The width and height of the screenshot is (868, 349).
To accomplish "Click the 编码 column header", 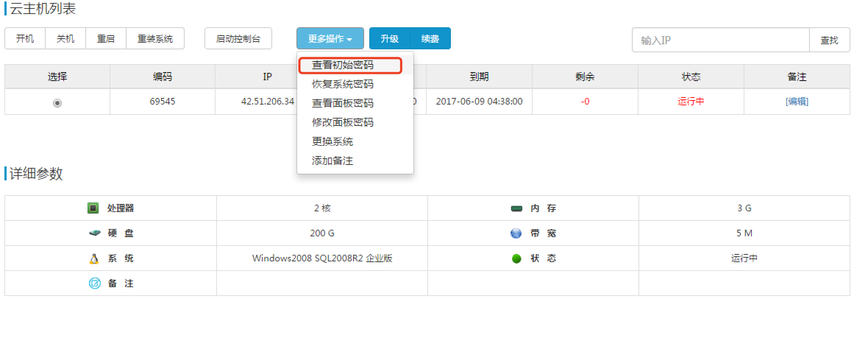I will pyautogui.click(x=163, y=77).
